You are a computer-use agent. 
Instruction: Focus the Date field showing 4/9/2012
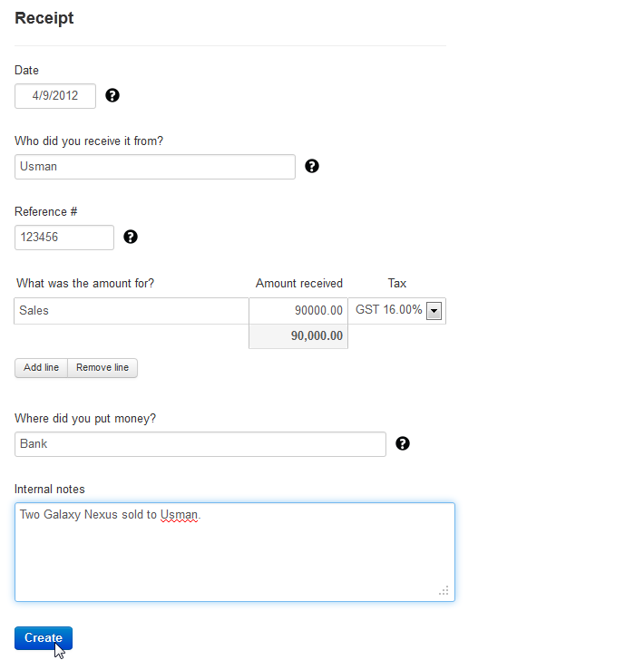click(x=55, y=96)
